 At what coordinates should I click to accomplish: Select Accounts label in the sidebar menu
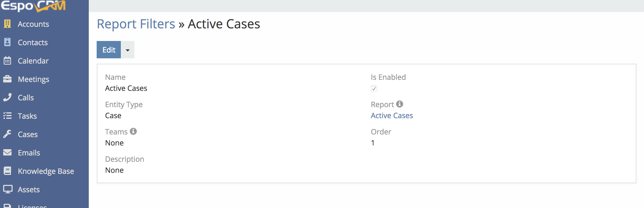33,24
